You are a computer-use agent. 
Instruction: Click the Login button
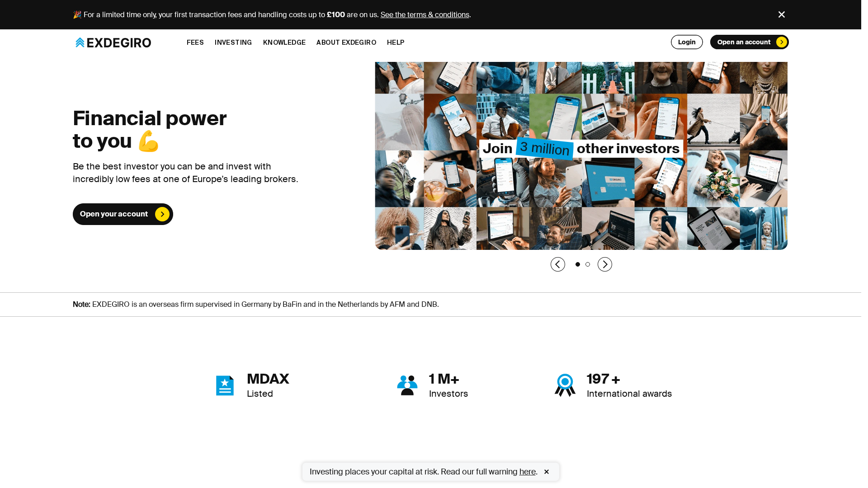pyautogui.click(x=687, y=42)
